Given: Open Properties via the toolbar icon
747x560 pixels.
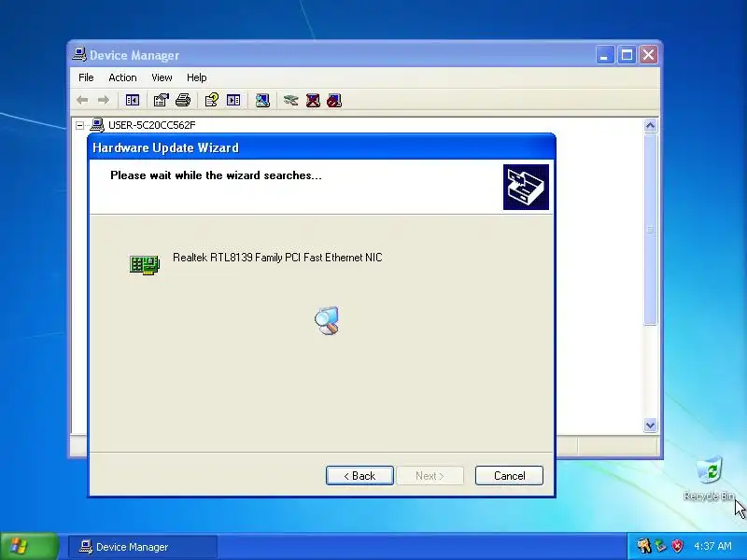Looking at the screenshot, I should [x=161, y=100].
